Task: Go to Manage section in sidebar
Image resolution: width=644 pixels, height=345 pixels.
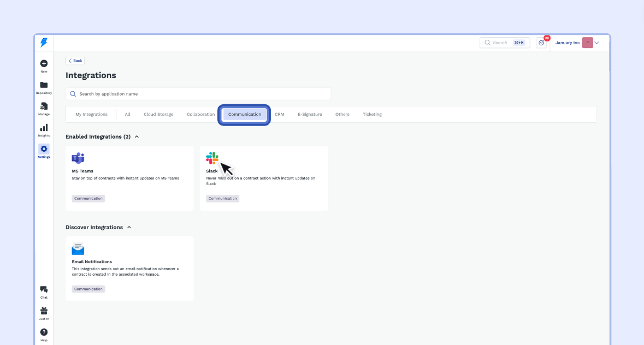Action: tap(44, 109)
